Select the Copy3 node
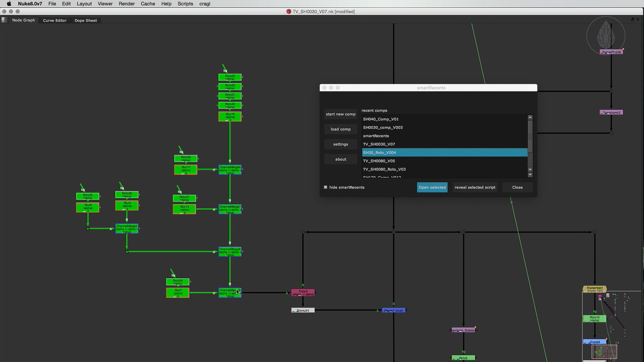The image size is (644, 362). pyautogui.click(x=303, y=293)
